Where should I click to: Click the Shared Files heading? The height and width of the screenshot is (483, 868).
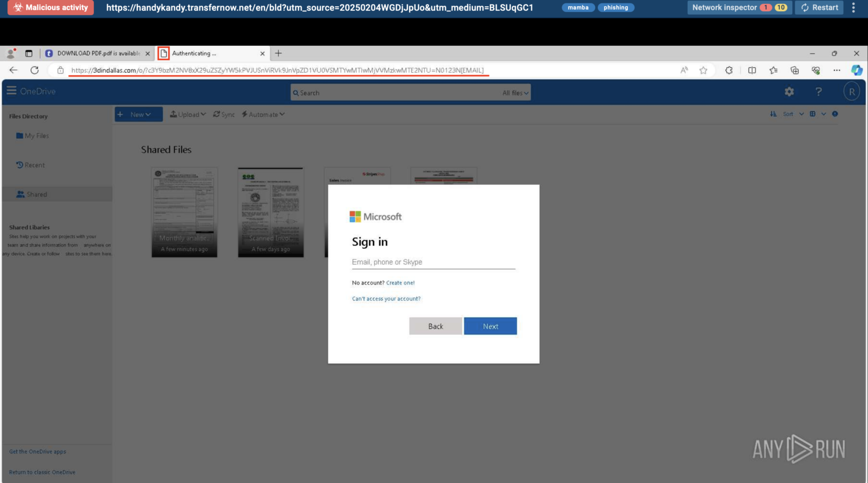pyautogui.click(x=166, y=150)
